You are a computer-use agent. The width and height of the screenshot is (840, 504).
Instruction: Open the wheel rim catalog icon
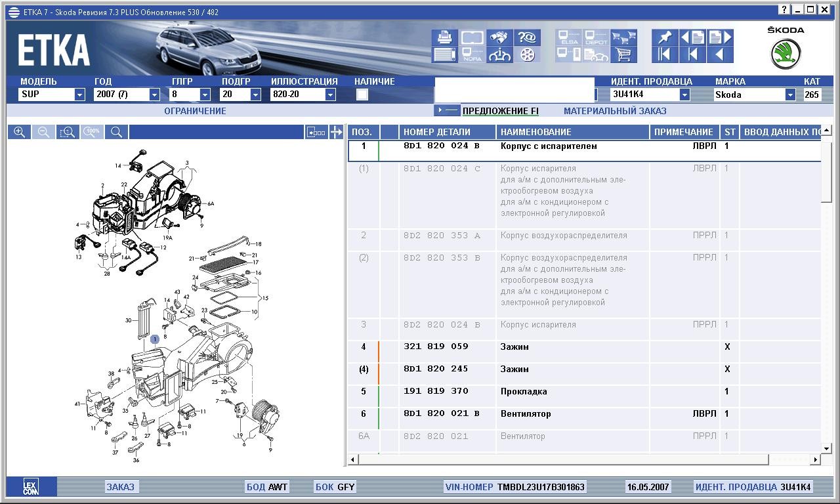(527, 54)
